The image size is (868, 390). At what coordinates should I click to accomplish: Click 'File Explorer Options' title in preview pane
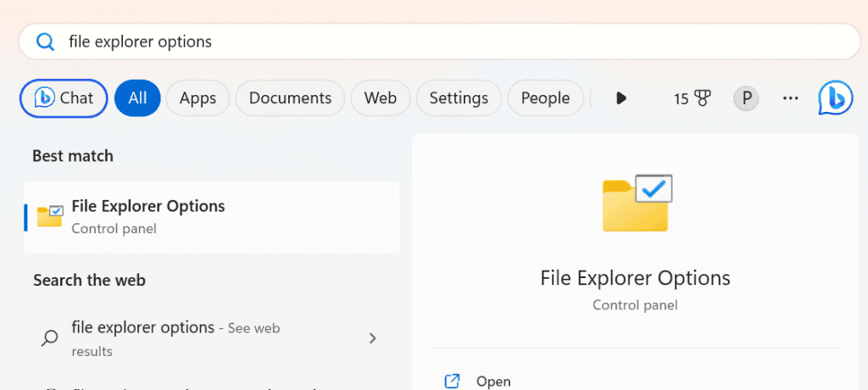pyautogui.click(x=636, y=277)
